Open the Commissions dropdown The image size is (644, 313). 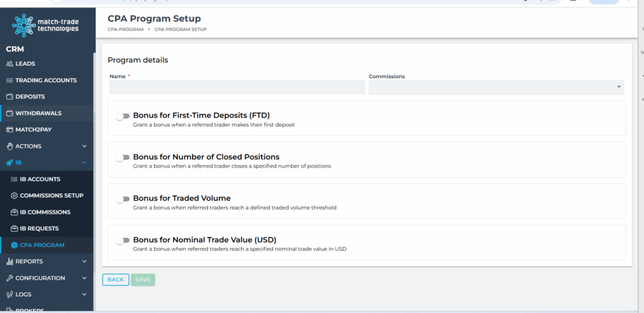coord(496,87)
